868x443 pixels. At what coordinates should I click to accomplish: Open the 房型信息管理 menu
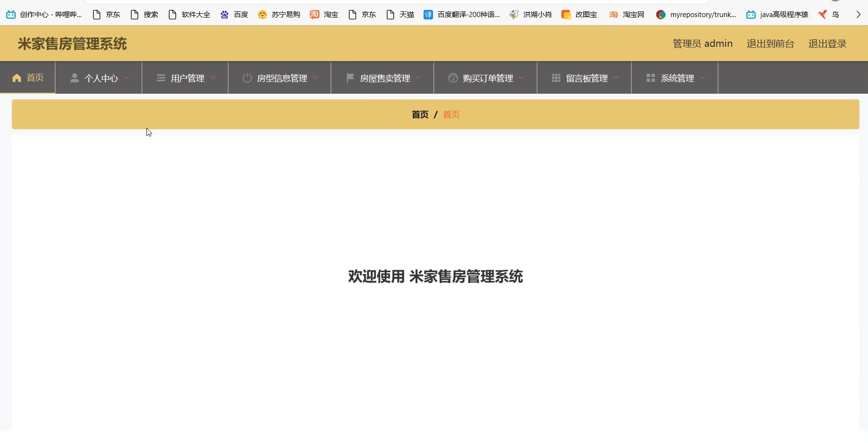280,78
